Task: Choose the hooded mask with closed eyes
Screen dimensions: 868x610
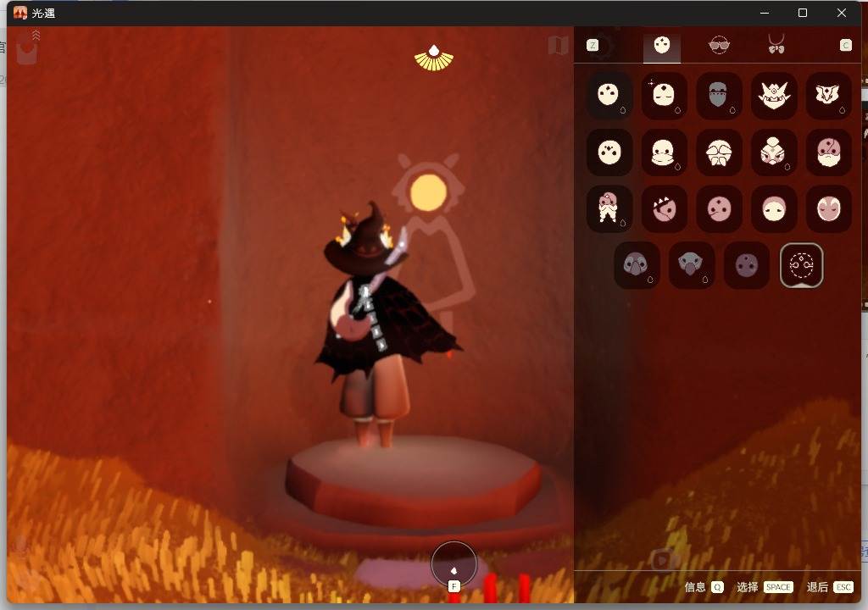Action: tap(774, 208)
